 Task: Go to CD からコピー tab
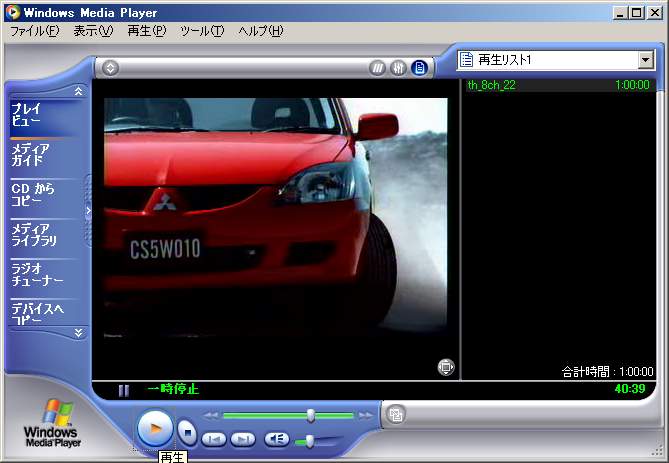point(44,195)
